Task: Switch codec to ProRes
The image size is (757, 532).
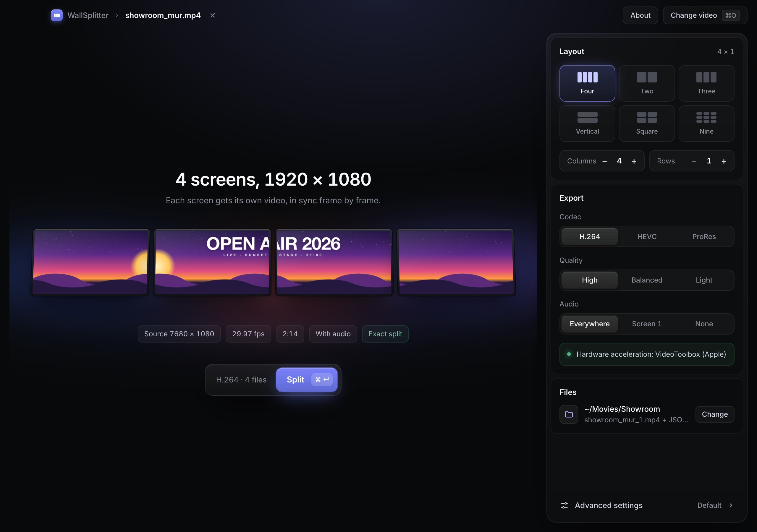Action: [704, 236]
